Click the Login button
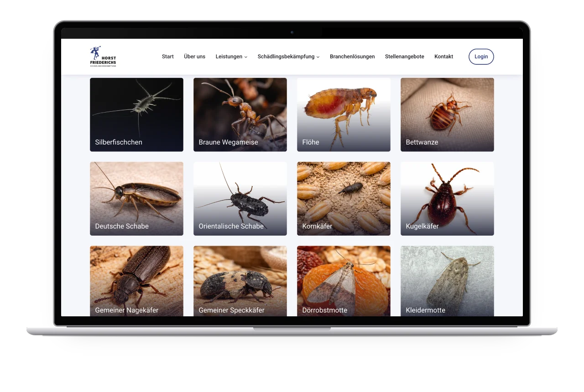Image resolution: width=584 pixels, height=392 pixels. pyautogui.click(x=481, y=57)
